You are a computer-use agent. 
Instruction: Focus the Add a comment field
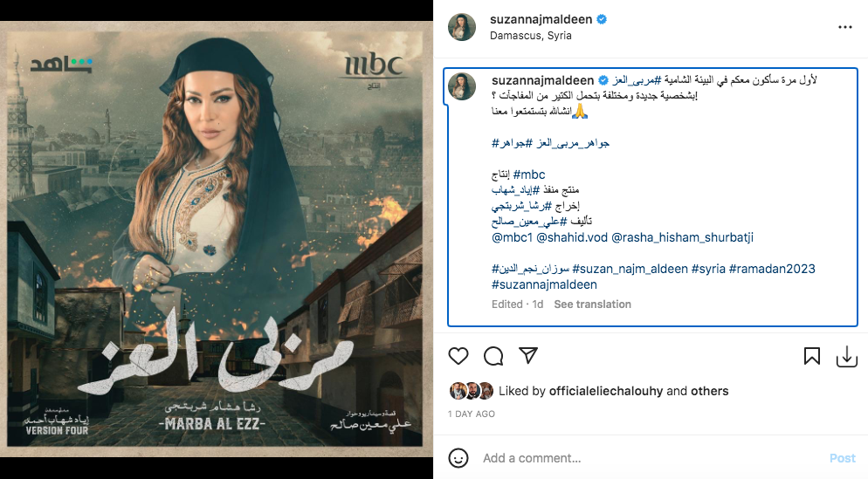point(651,458)
